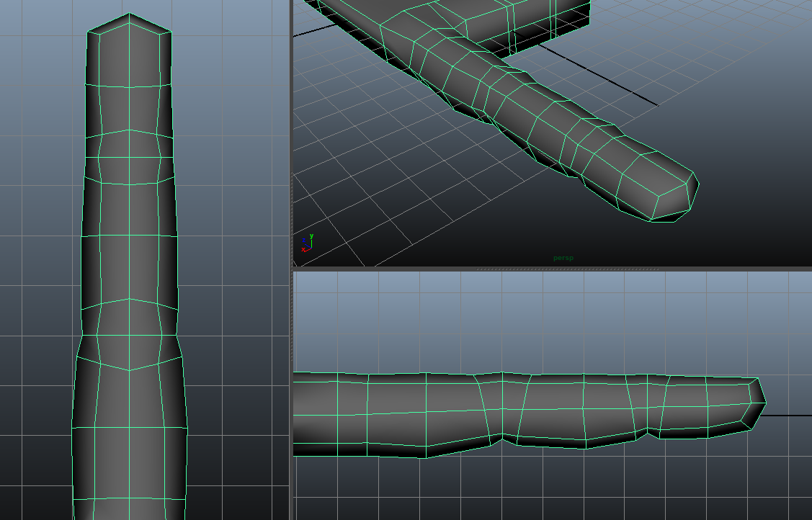812x520 pixels.
Task: Click the persp camera name label
Action: point(563,258)
